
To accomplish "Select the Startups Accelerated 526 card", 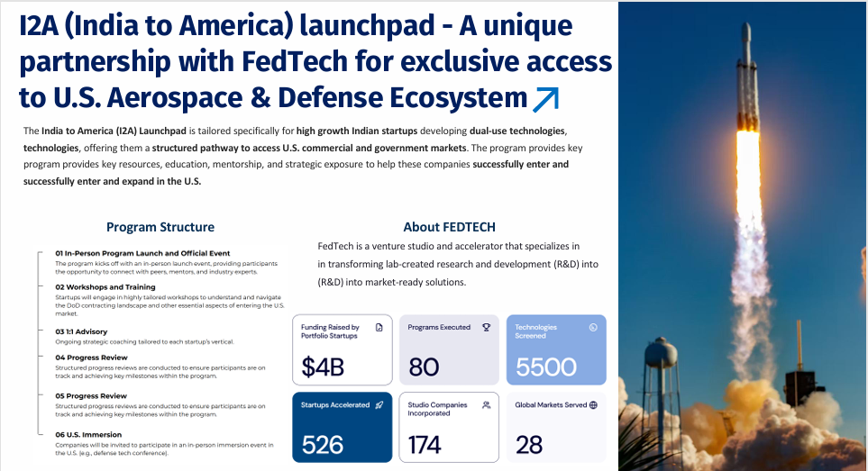I will (343, 428).
